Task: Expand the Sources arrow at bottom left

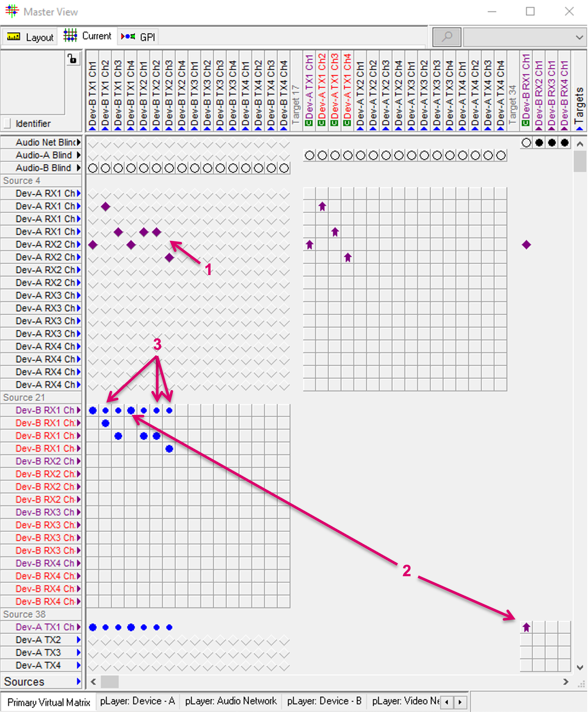Action: tap(78, 681)
